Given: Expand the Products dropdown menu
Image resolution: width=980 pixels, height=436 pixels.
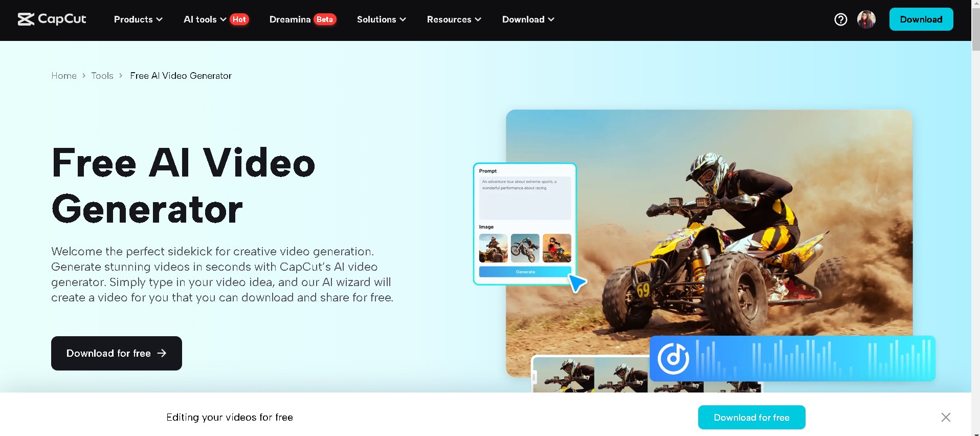Looking at the screenshot, I should tap(138, 19).
